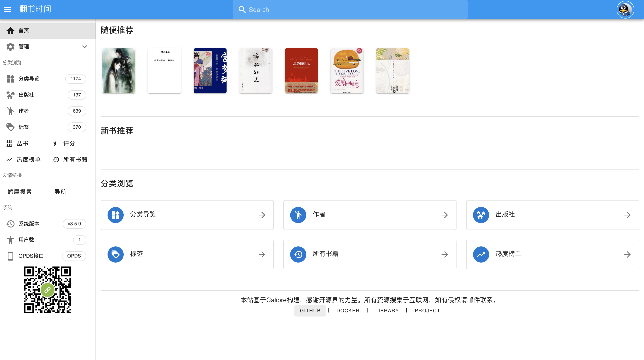The image size is (644, 360).
Task: Click the 所有书籍 history clock icon
Action: 56,159
